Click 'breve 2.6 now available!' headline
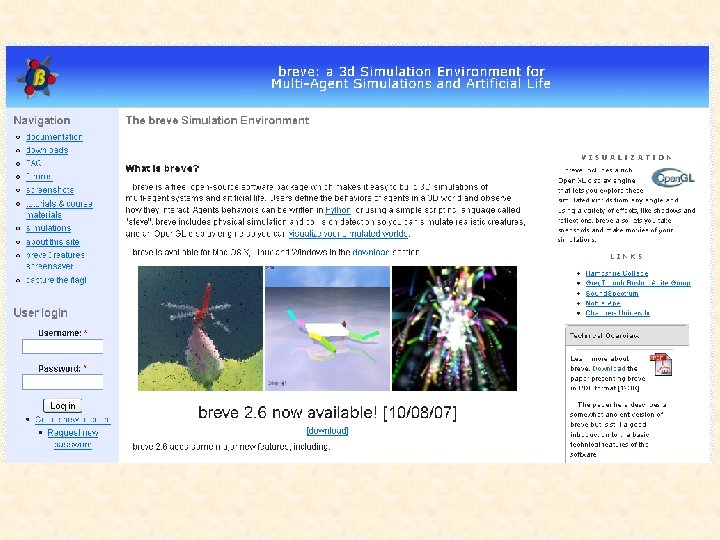This screenshot has height=540, width=720. pyautogui.click(x=327, y=412)
